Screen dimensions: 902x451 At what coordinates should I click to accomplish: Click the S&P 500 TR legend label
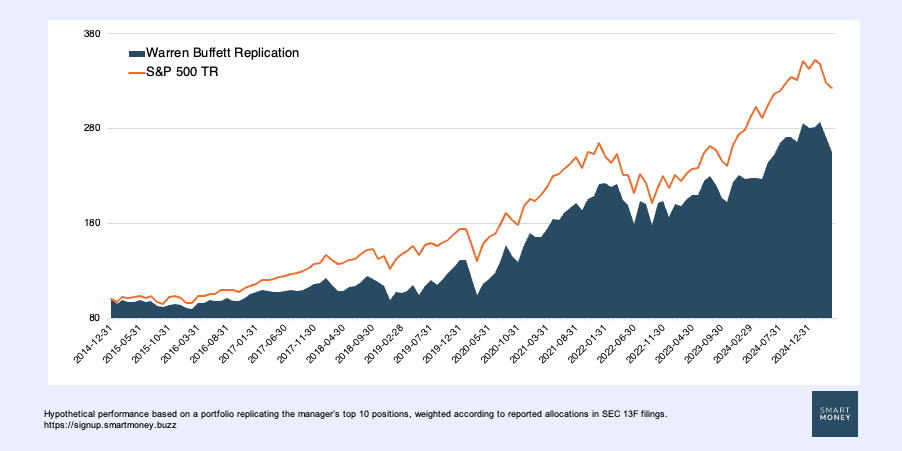click(x=182, y=72)
